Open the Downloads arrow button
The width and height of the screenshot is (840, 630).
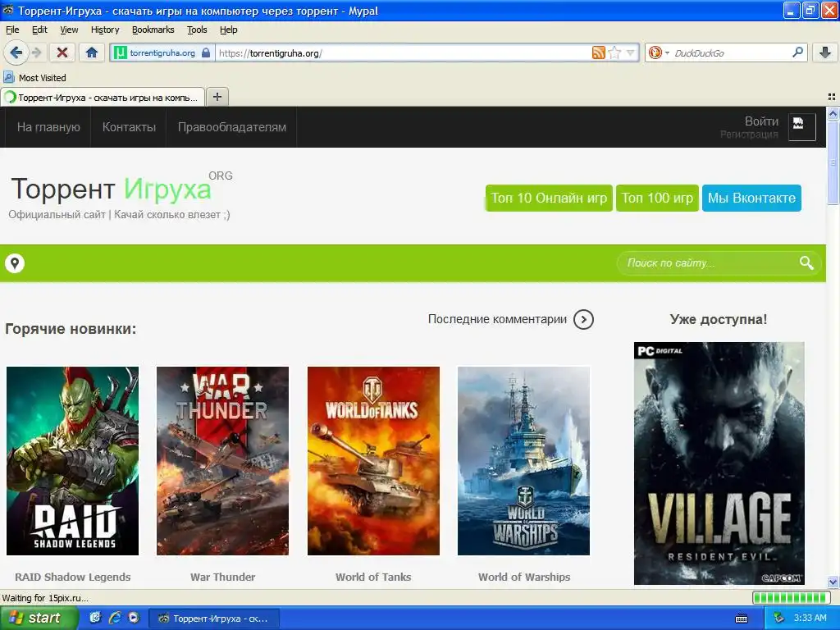point(825,52)
